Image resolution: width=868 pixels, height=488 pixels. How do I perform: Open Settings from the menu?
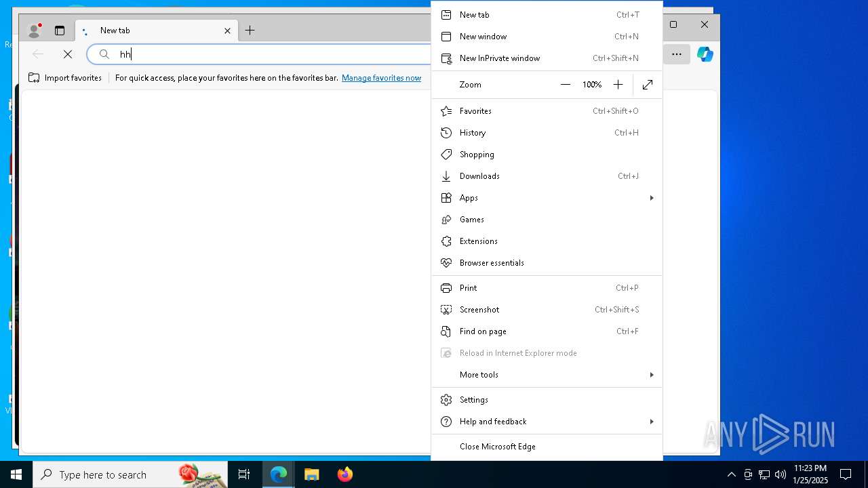pyautogui.click(x=547, y=400)
